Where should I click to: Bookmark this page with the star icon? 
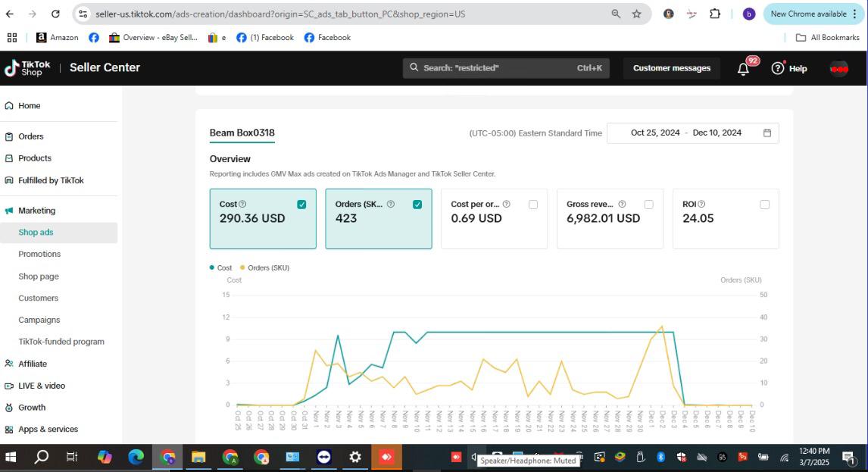636,14
